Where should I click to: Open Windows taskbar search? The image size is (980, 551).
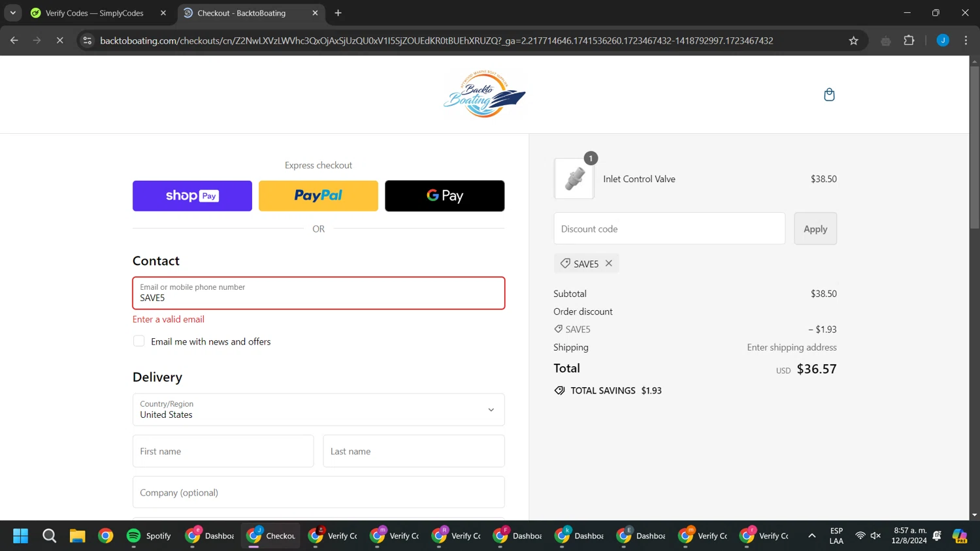point(49,536)
